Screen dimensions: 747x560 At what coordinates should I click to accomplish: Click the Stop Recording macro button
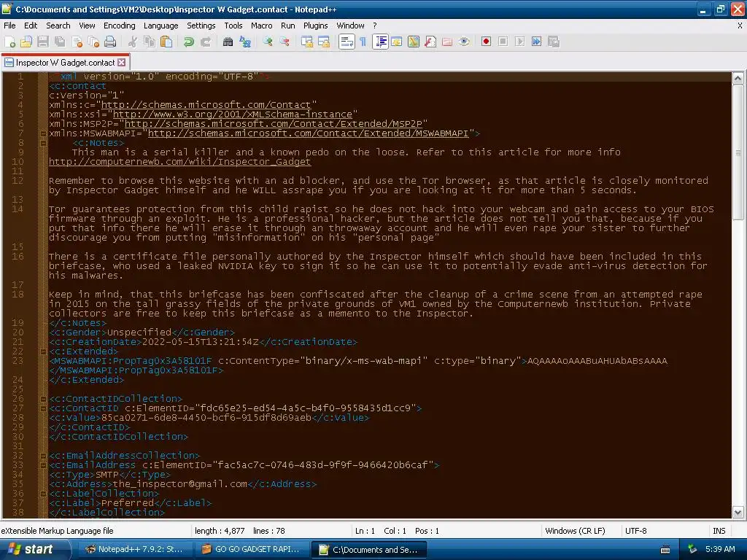(x=503, y=42)
